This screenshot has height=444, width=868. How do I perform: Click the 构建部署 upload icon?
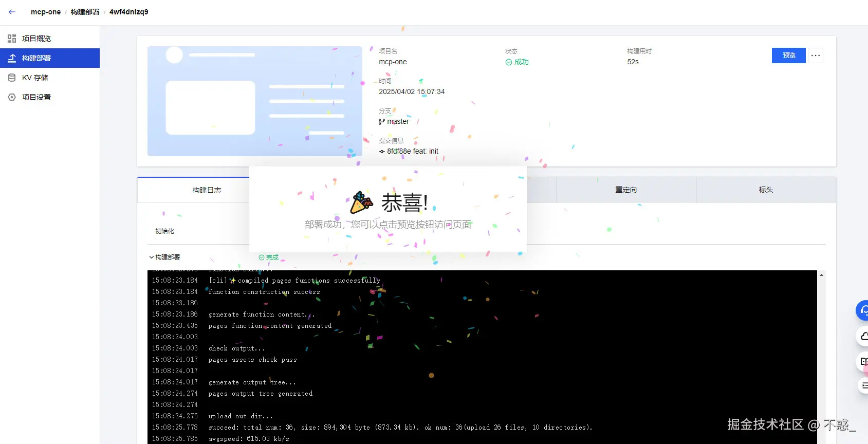click(12, 58)
